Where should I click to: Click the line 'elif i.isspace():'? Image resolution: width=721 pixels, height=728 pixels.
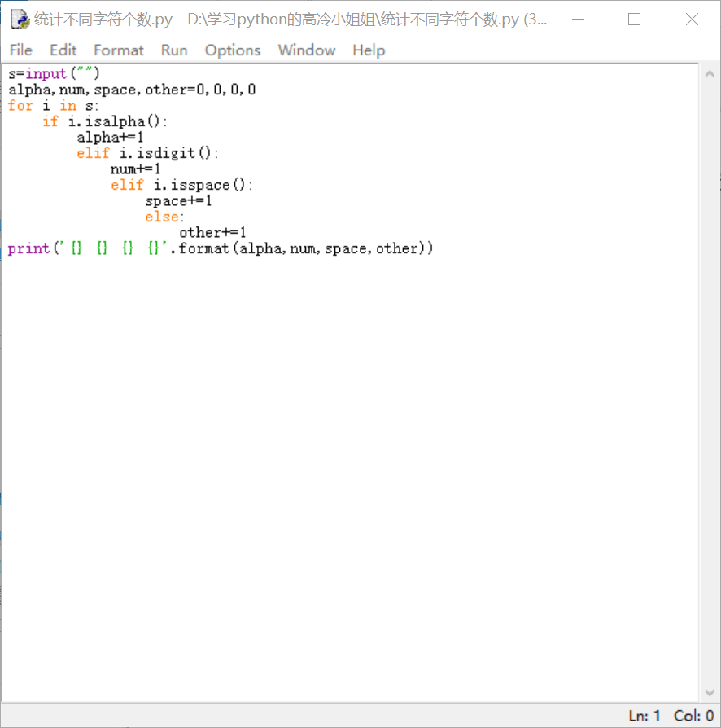pos(181,185)
